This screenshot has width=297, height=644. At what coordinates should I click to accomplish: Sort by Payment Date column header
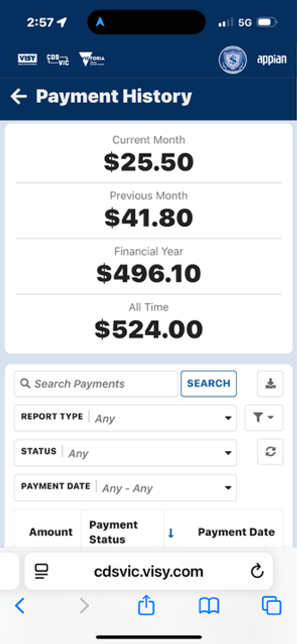click(236, 532)
